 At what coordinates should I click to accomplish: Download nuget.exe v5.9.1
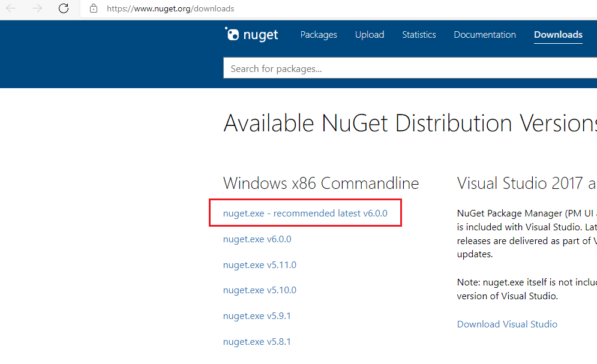[257, 316]
